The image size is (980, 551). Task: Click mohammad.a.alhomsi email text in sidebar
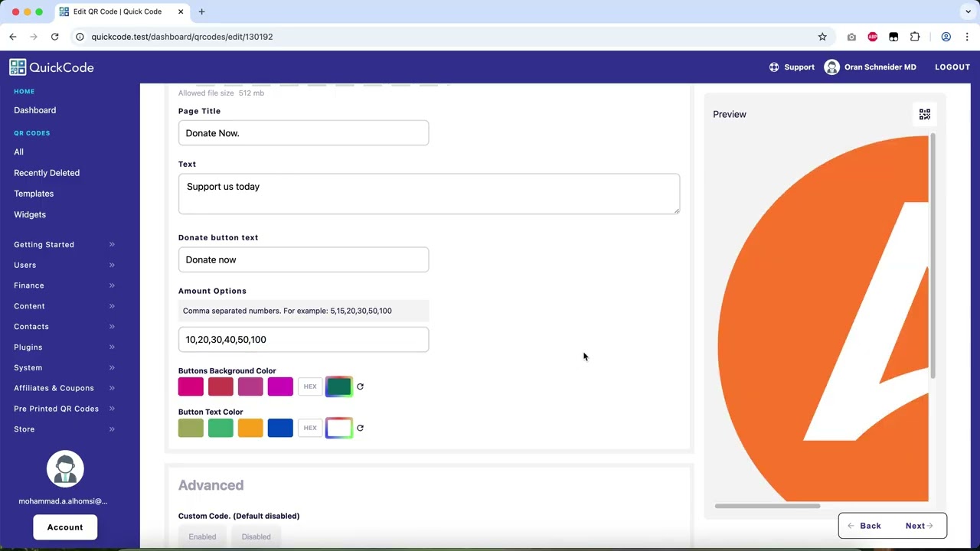63,501
